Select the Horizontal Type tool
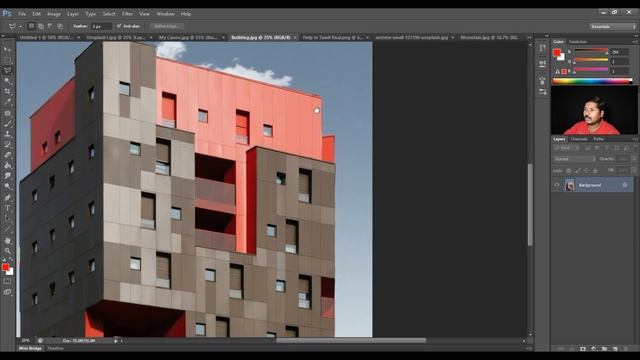This screenshot has height=360, width=640. pyautogui.click(x=7, y=208)
